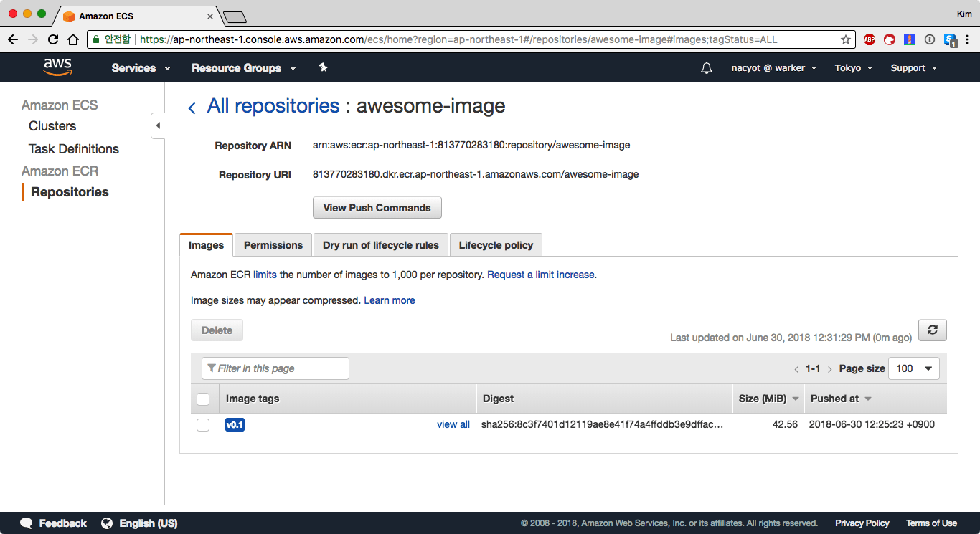
Task: Toggle the select-all images header checkbox
Action: point(203,399)
